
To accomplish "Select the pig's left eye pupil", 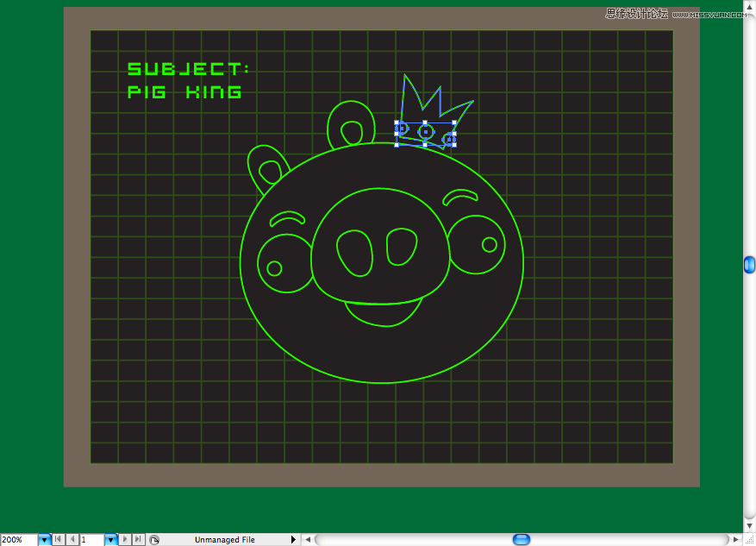I will click(274, 268).
